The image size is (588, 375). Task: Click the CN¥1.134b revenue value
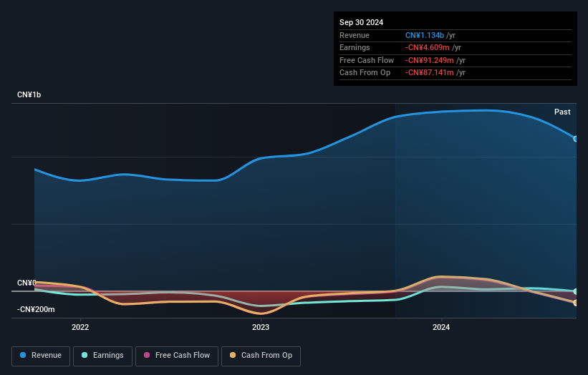coord(425,35)
